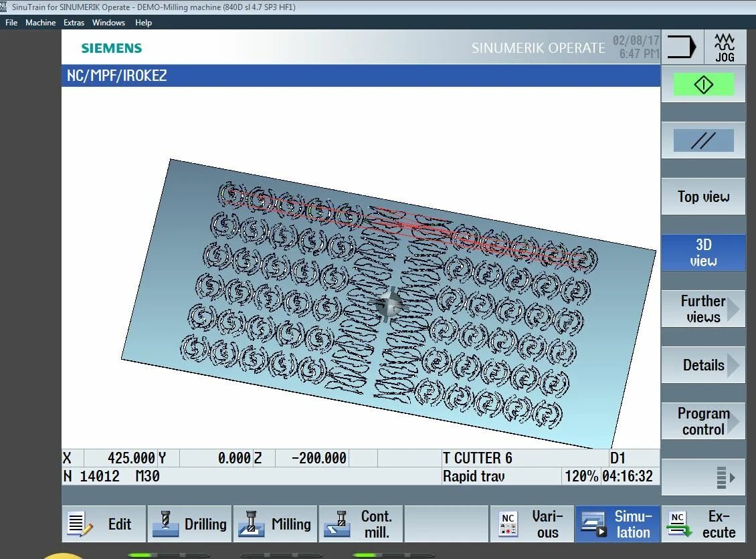Open the program Edit softkey
Viewport: 756px width, 559px height.
click(x=104, y=524)
